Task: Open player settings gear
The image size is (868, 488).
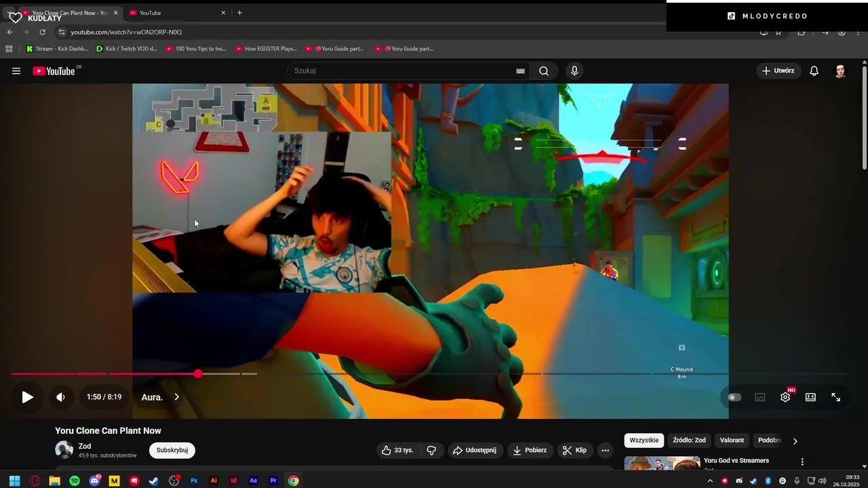Action: tap(785, 397)
